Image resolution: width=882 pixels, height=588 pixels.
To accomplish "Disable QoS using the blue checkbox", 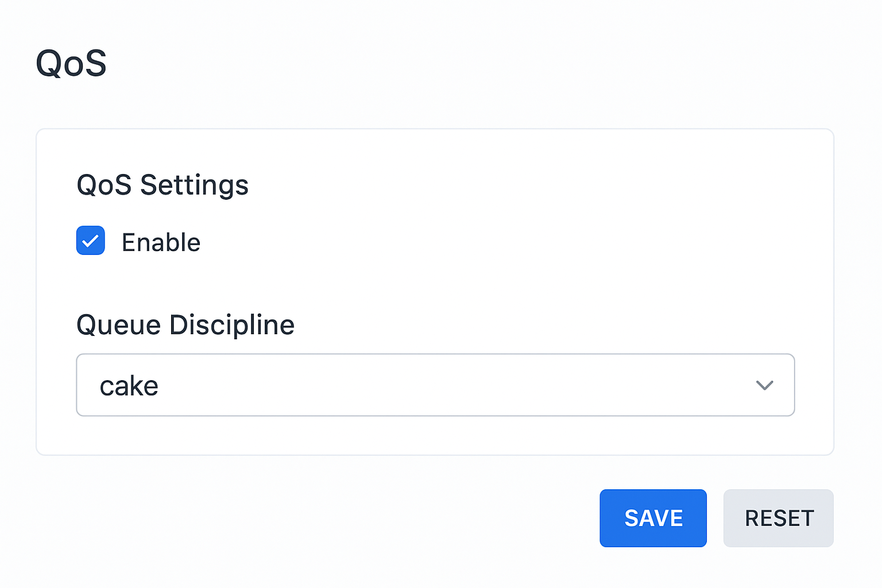I will tap(91, 241).
